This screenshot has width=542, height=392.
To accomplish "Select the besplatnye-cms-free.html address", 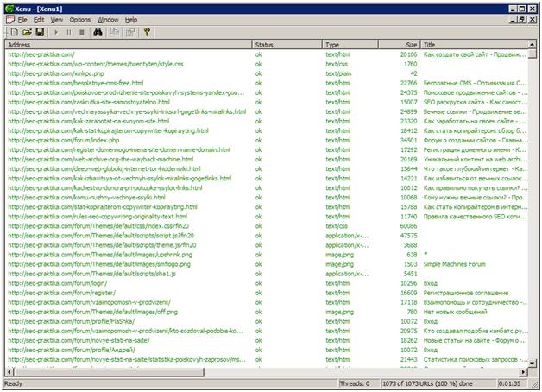I will click(x=76, y=83).
